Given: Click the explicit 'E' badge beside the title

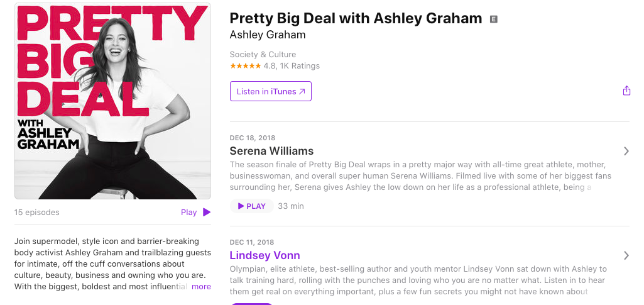Looking at the screenshot, I should click(494, 19).
